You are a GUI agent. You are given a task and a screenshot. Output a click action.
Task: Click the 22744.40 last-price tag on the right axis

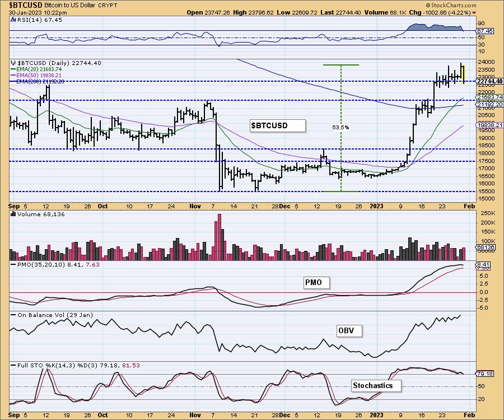(x=490, y=81)
